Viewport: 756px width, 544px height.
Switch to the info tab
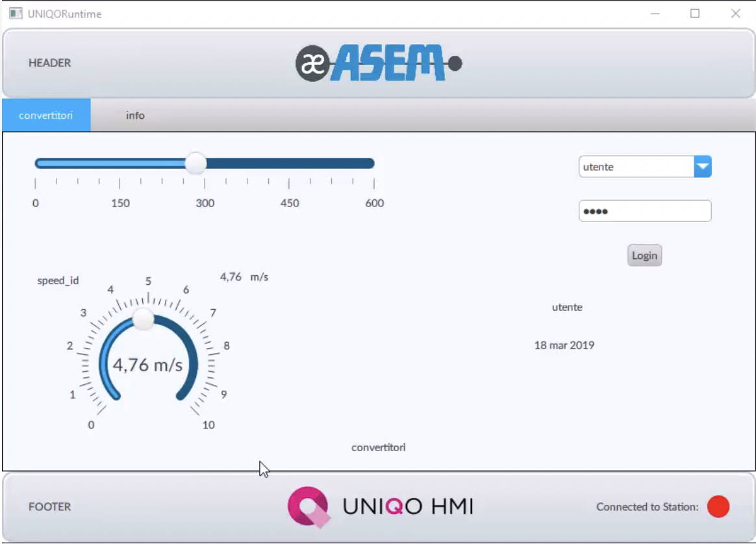coord(134,115)
